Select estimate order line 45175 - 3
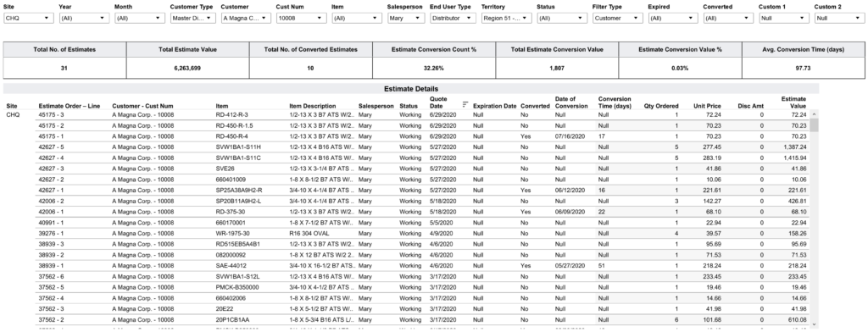The height and width of the screenshot is (332, 868). 52,114
